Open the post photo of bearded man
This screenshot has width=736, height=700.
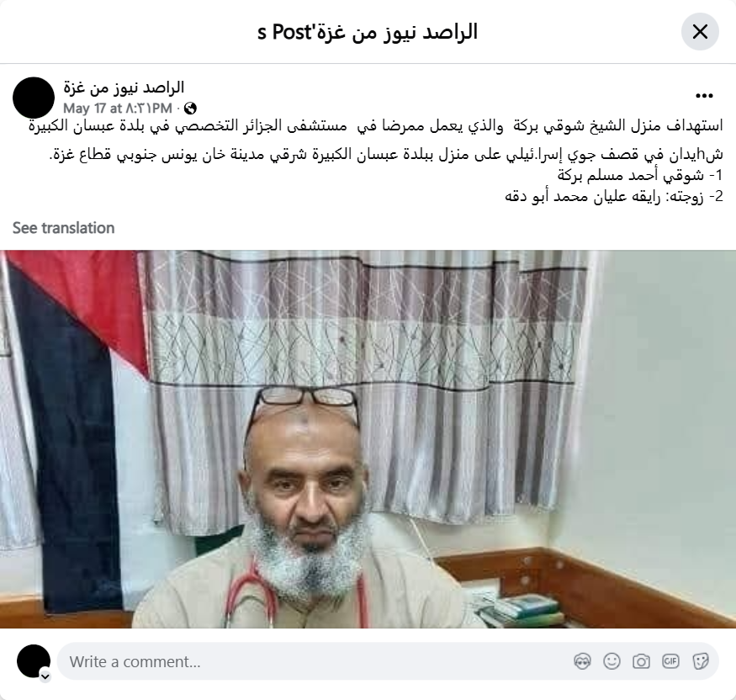click(368, 439)
